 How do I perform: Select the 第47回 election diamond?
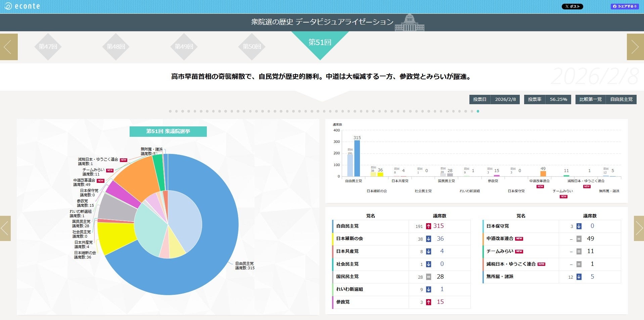point(48,47)
